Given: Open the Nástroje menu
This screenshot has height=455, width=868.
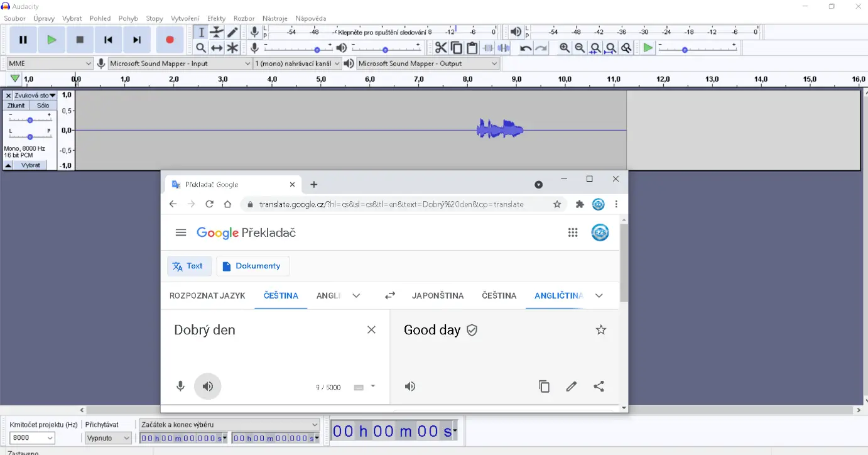Looking at the screenshot, I should (276, 18).
